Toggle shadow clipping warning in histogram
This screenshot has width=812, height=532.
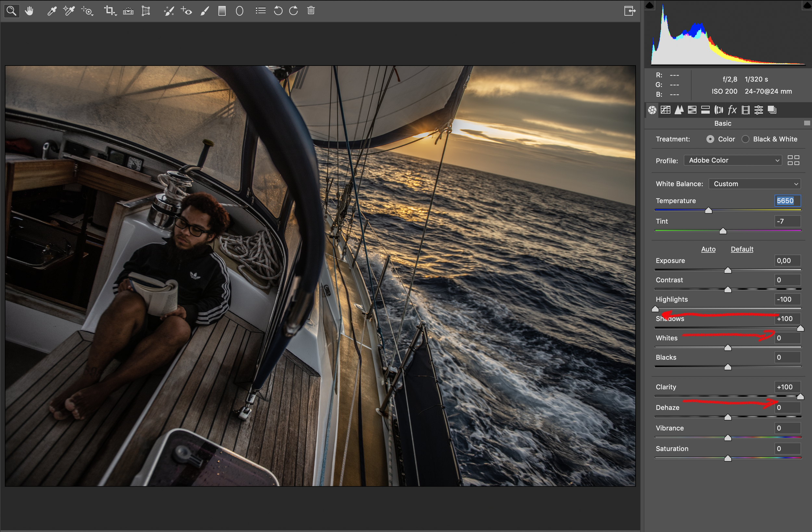650,5
